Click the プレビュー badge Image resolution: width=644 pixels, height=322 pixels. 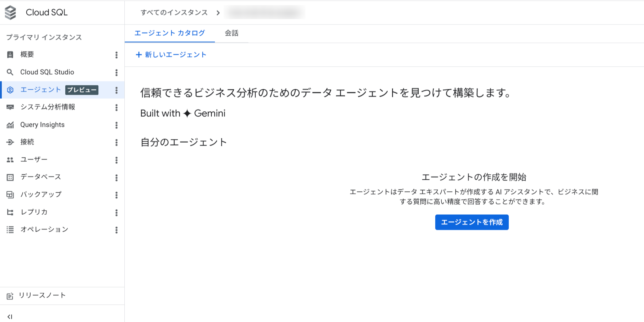coord(82,90)
